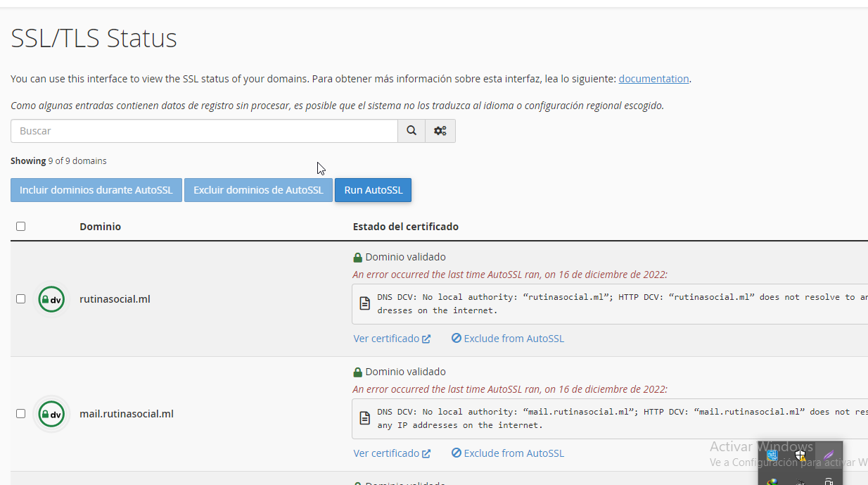The width and height of the screenshot is (868, 485).
Task: Open the documentation link
Action: (654, 79)
